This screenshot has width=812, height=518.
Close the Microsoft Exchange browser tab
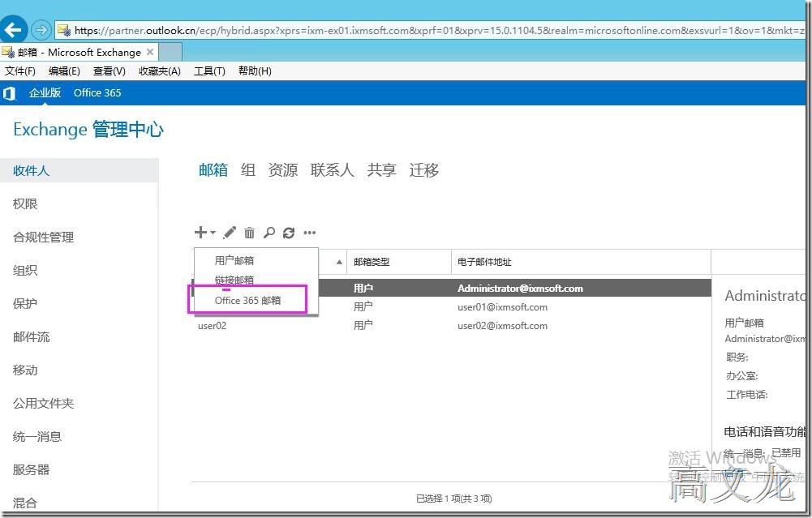[x=150, y=52]
